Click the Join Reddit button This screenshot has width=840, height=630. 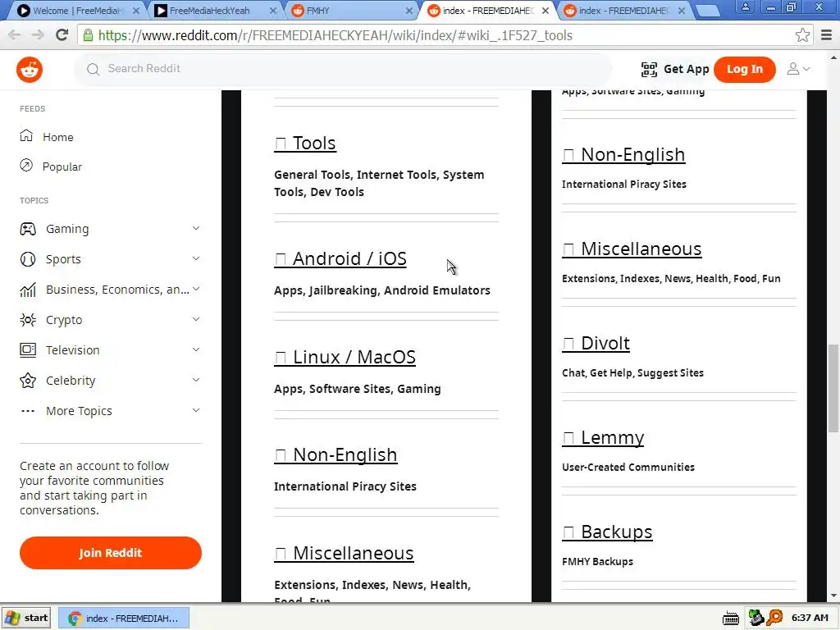[x=111, y=553]
